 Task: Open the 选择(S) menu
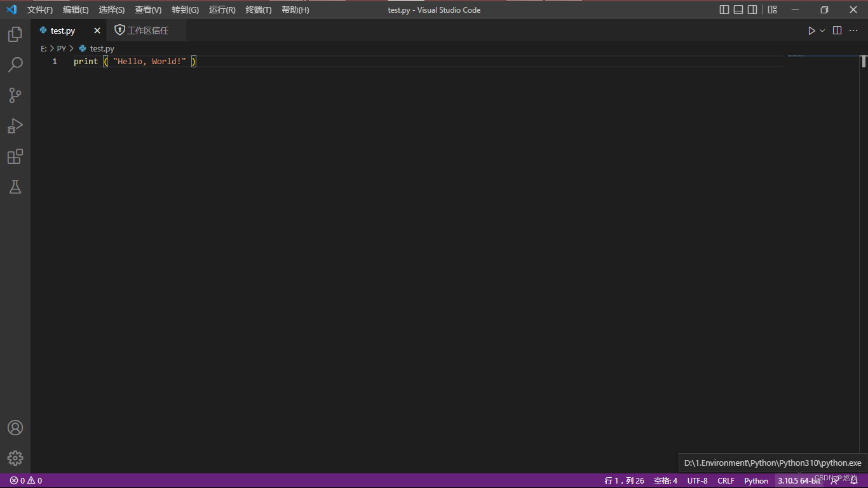[x=112, y=10]
